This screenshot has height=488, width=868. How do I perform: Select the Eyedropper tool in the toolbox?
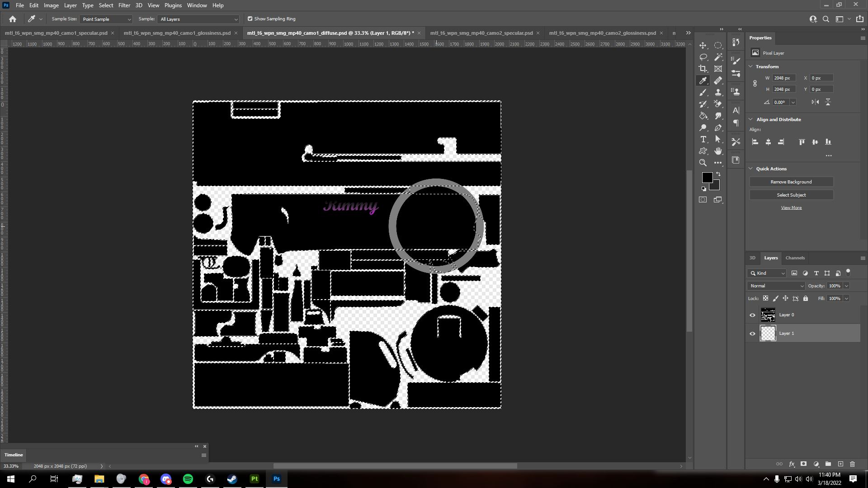click(x=703, y=80)
